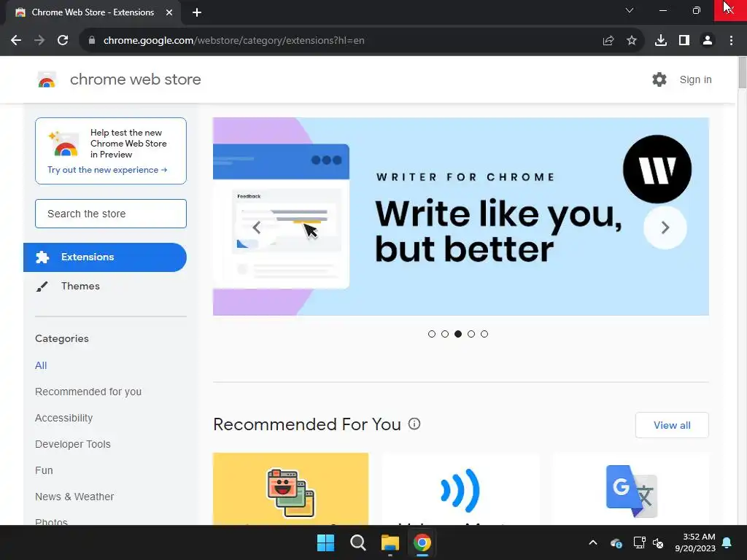
Task: Show previous carousel banner
Action: pyautogui.click(x=256, y=227)
